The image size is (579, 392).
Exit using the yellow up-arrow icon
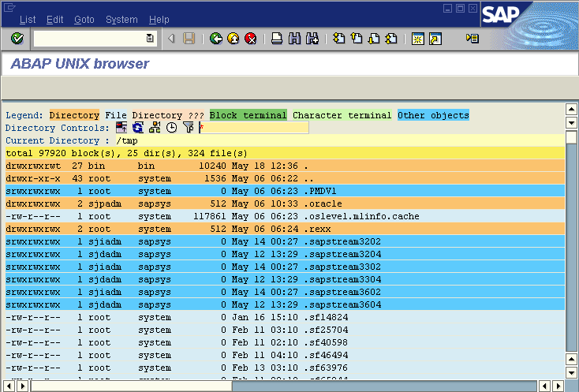[233, 39]
